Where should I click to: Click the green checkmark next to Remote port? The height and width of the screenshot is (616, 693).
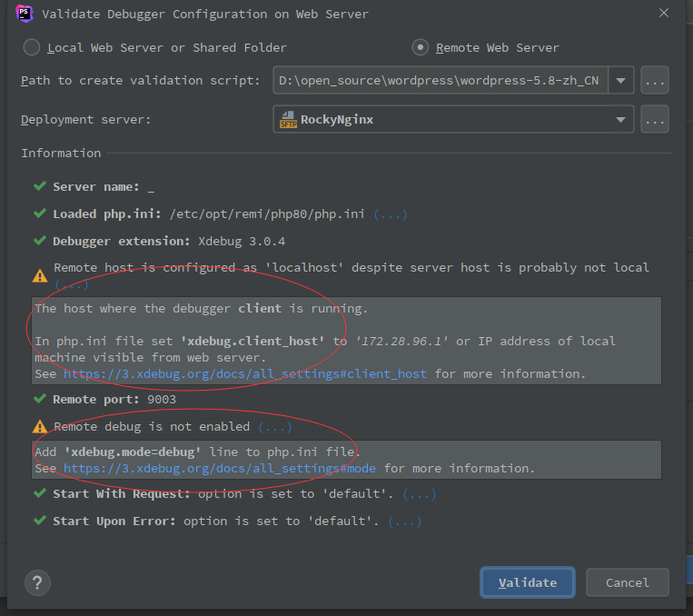[39, 399]
